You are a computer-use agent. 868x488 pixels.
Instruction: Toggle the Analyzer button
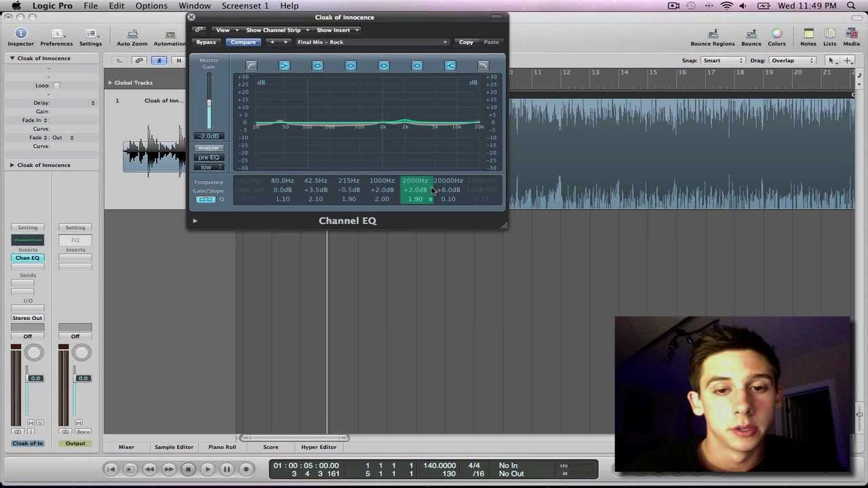coord(209,148)
